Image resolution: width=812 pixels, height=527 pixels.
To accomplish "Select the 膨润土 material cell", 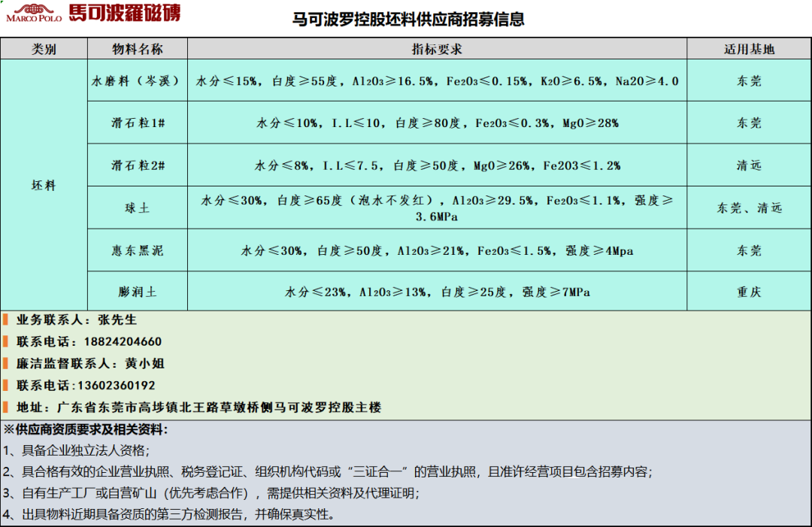I will pyautogui.click(x=138, y=292).
